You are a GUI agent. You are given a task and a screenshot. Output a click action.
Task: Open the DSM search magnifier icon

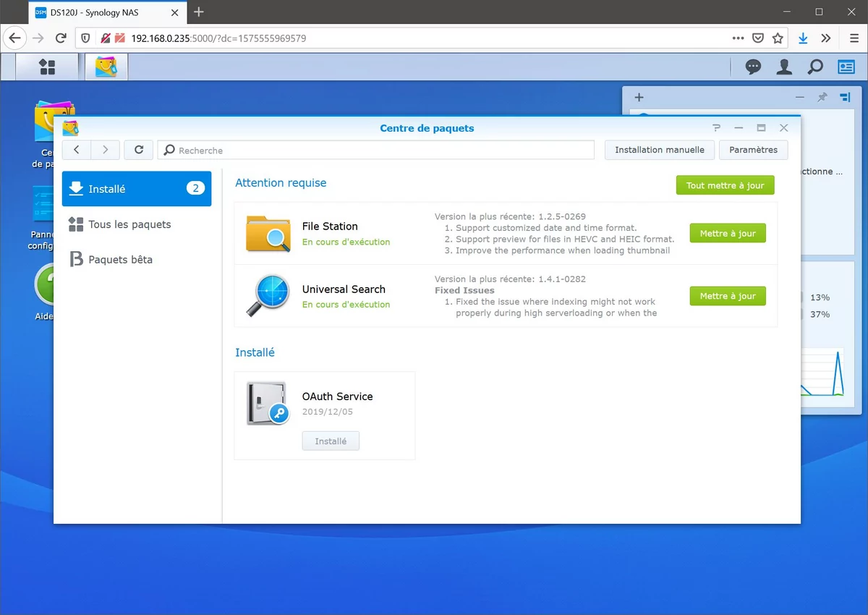815,67
